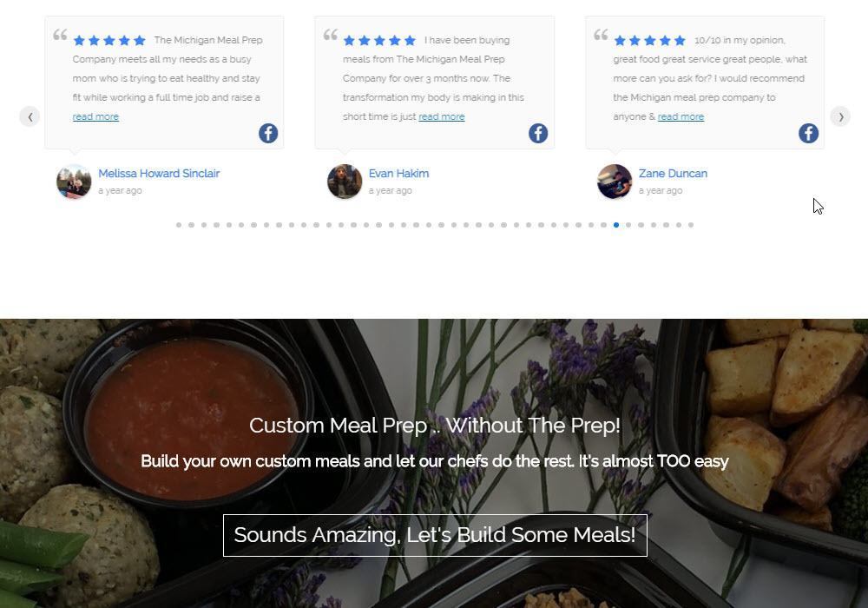Viewport: 868px width, 608px height.
Task: Click Facebook icon on Evan Hakim's review
Action: point(538,134)
